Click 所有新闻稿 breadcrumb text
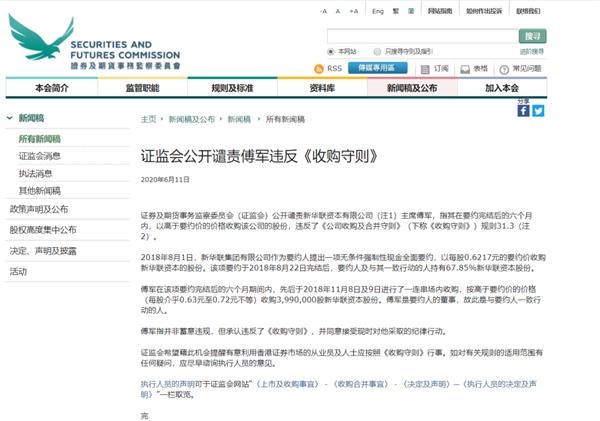 click(285, 119)
